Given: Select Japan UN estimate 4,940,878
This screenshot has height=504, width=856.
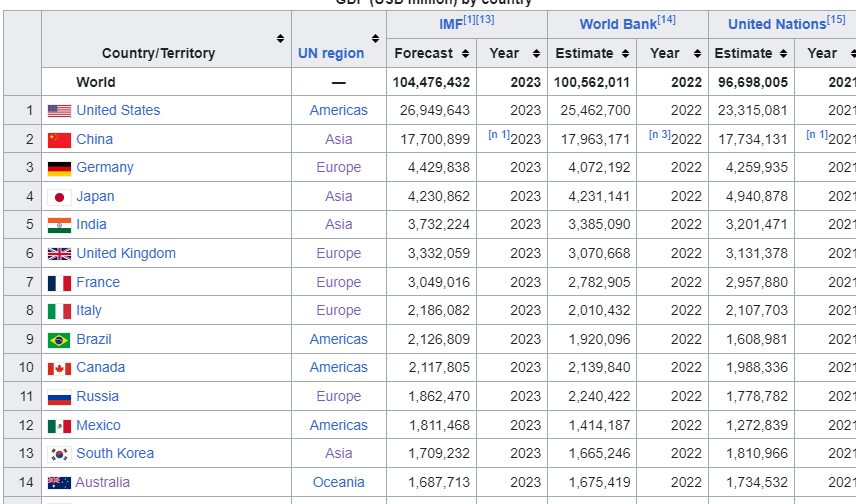Looking at the screenshot, I should (x=757, y=197).
